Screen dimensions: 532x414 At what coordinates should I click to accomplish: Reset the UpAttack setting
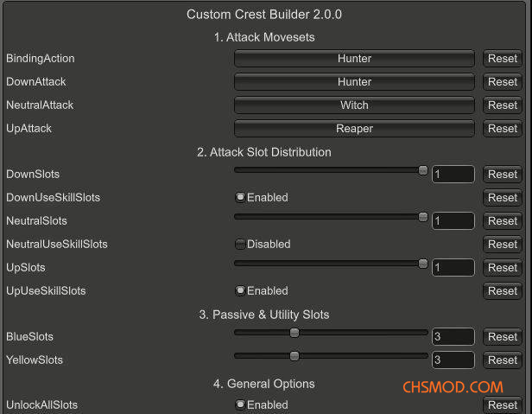click(503, 129)
